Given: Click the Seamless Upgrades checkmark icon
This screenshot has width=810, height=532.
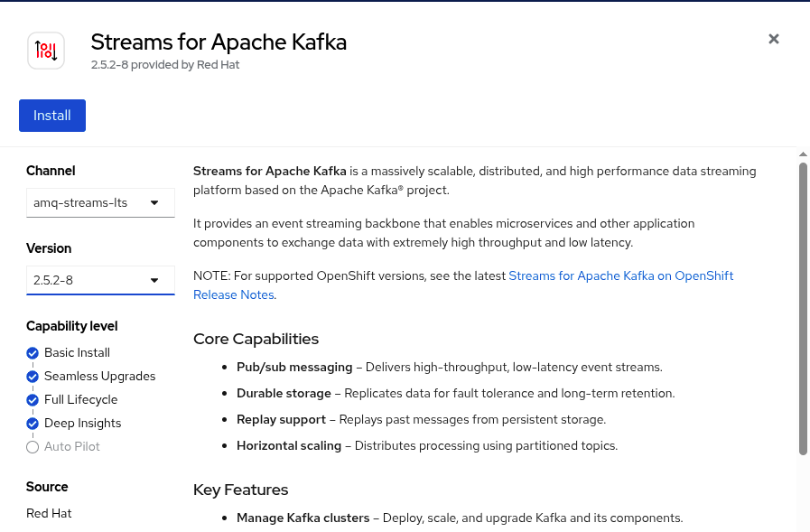Looking at the screenshot, I should pos(33,377).
